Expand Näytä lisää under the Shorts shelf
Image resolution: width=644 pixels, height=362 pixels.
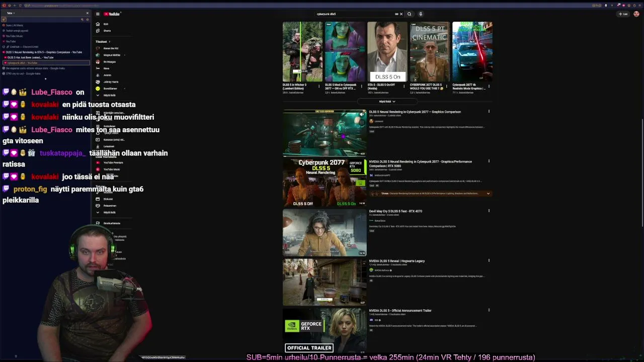tap(387, 102)
